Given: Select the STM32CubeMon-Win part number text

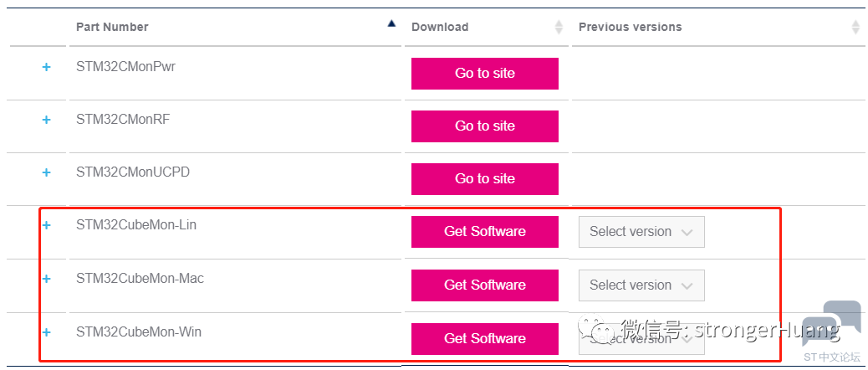Looking at the screenshot, I should 139,331.
